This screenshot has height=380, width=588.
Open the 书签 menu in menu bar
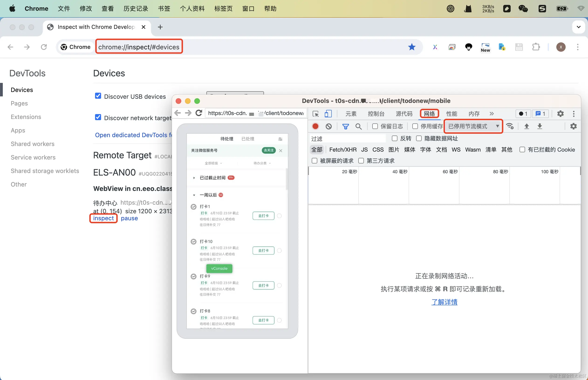164,9
